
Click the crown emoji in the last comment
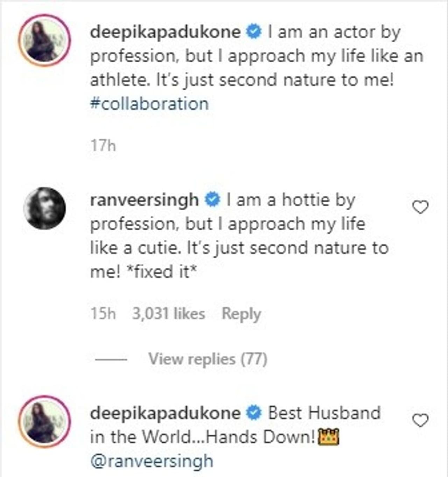point(328,437)
